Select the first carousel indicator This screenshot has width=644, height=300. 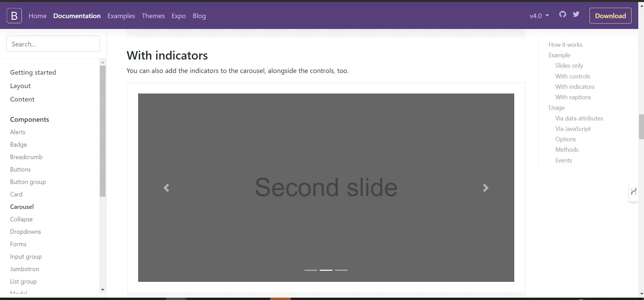[311, 270]
